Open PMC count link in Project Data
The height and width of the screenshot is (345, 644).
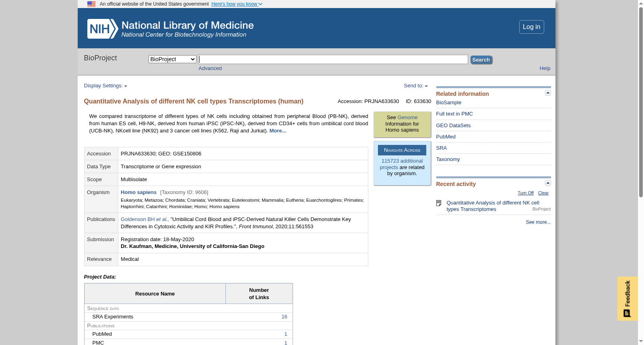[x=286, y=343]
